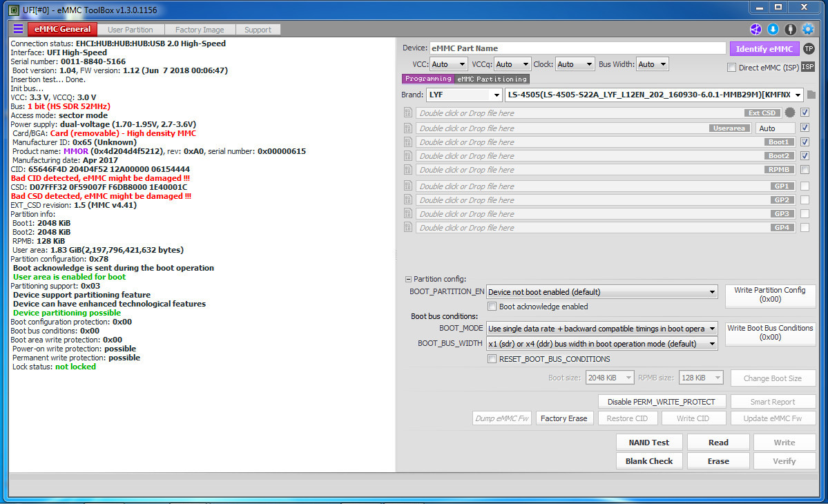Click the blue download arrow icon
Screen dimensions: 828x504
[773, 30]
